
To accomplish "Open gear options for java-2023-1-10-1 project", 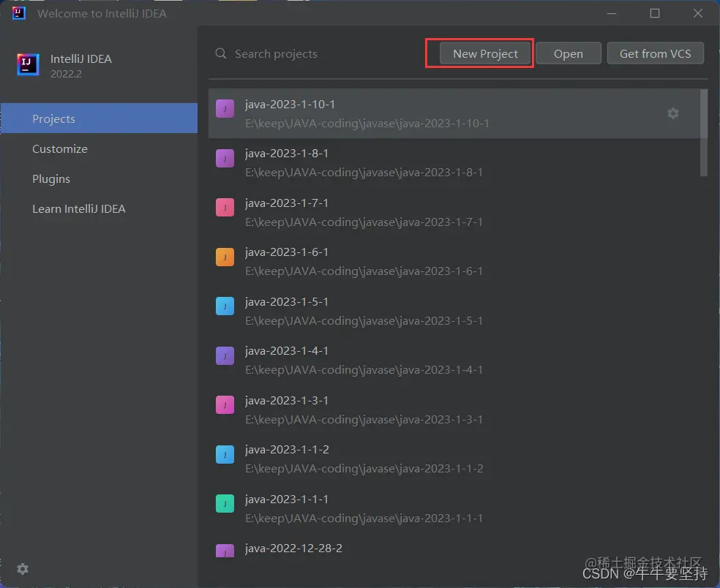I will 672,113.
